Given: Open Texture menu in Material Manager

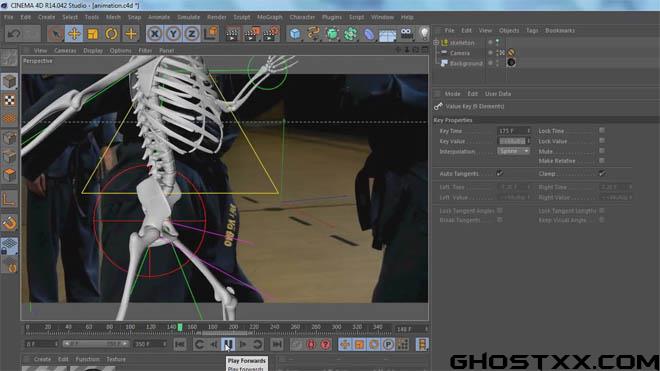Looking at the screenshot, I should pos(116,359).
